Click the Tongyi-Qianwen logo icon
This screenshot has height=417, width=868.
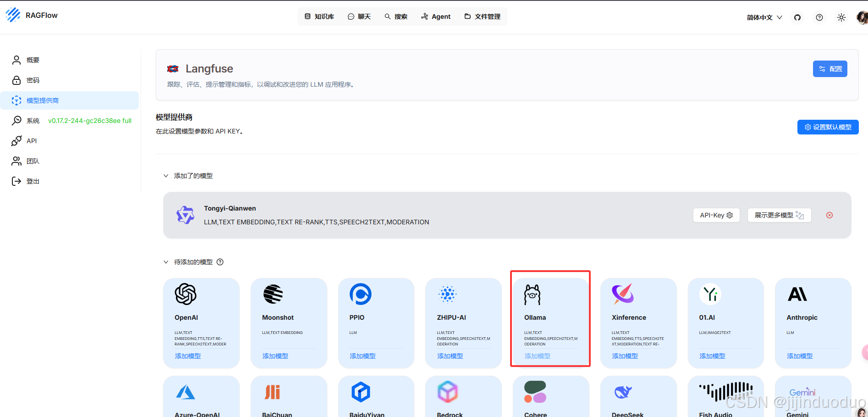[x=186, y=215]
